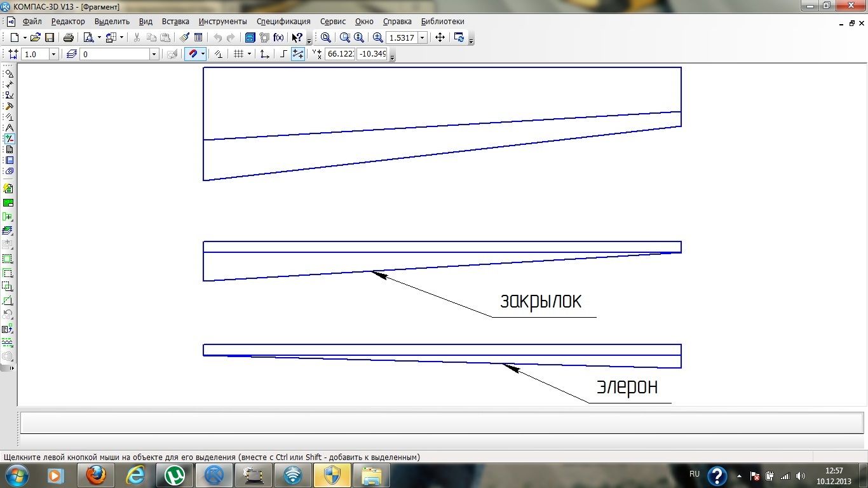Toggle the orthogonal drawing mode
Image resolution: width=868 pixels, height=488 pixels.
point(283,54)
